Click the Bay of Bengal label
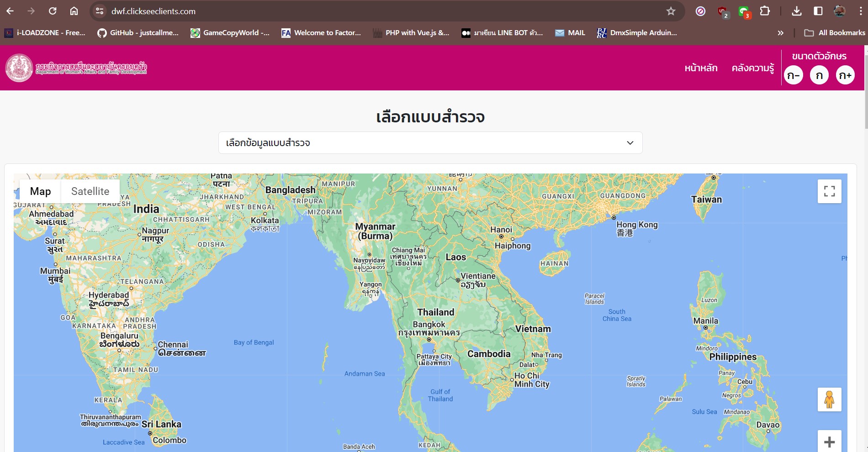Viewport: 868px width, 452px height. point(254,342)
